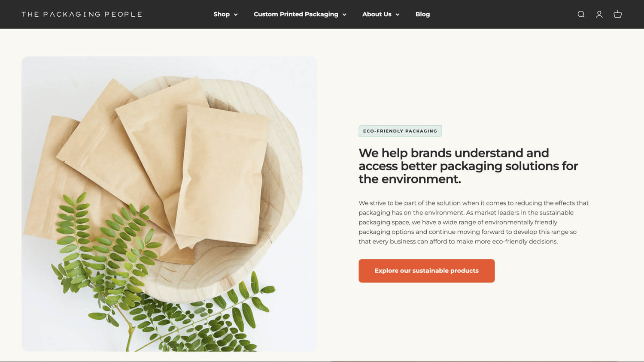Select the About Us menu label

377,14
